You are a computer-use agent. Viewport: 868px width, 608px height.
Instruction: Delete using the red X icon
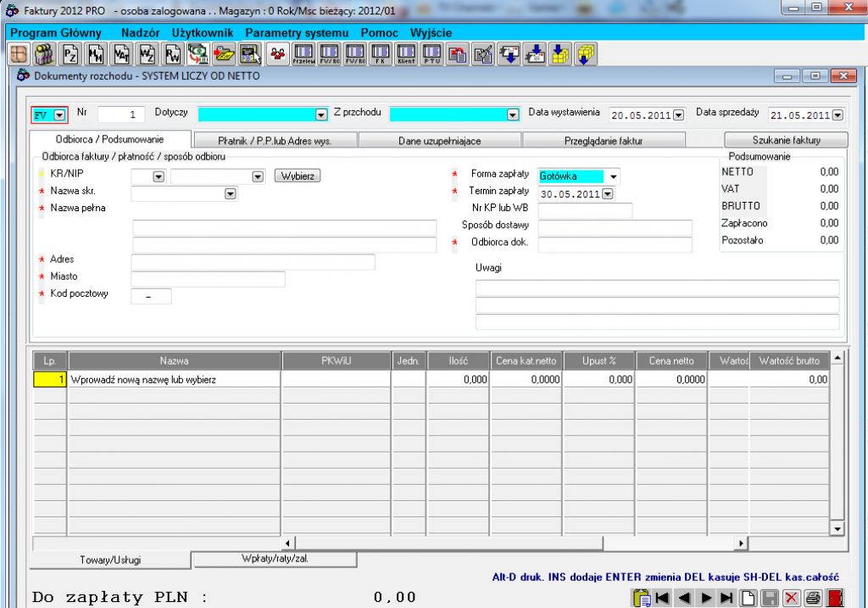point(792,598)
